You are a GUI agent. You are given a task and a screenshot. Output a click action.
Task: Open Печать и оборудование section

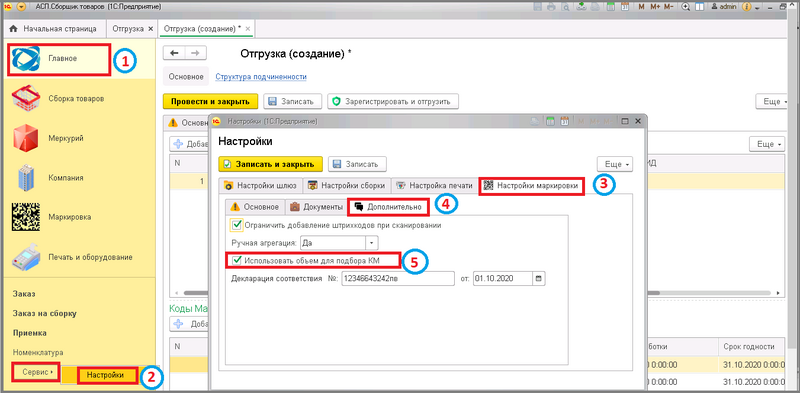click(x=26, y=257)
